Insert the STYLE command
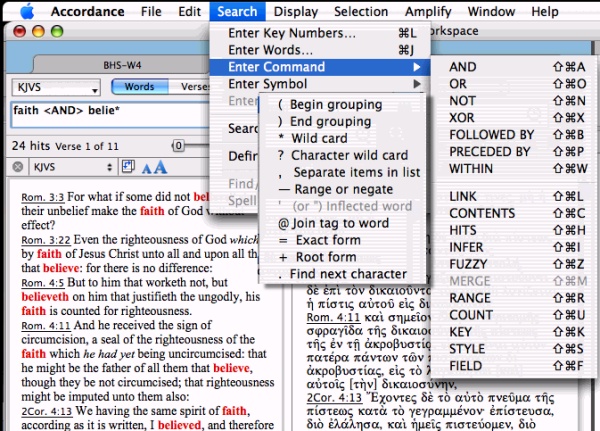600x431 pixels. click(514, 349)
